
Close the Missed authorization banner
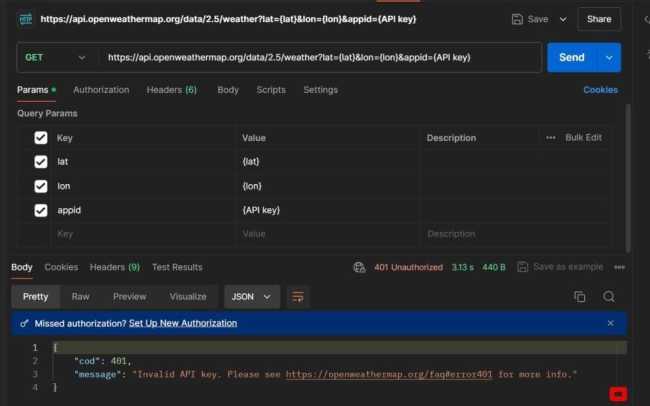pos(610,323)
